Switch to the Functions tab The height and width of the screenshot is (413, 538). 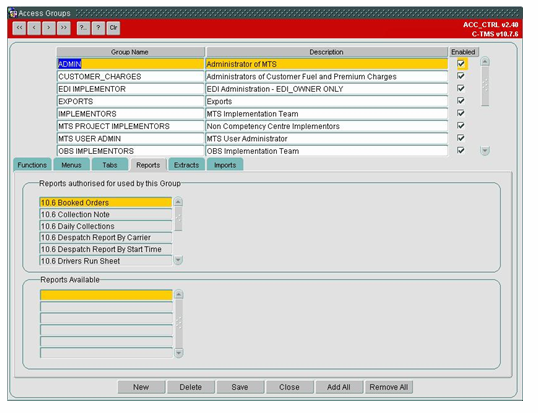pos(32,165)
